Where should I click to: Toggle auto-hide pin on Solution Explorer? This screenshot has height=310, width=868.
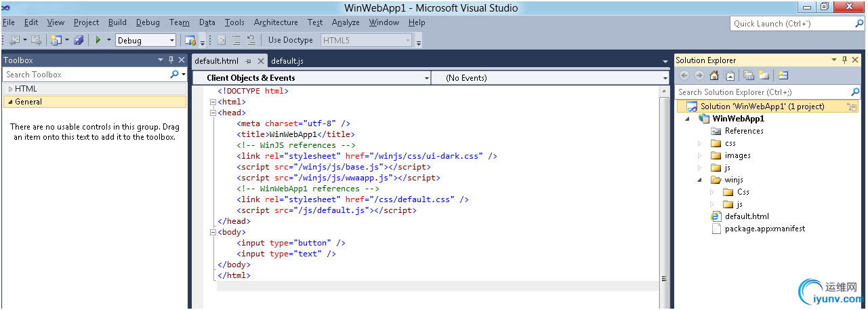(844, 60)
